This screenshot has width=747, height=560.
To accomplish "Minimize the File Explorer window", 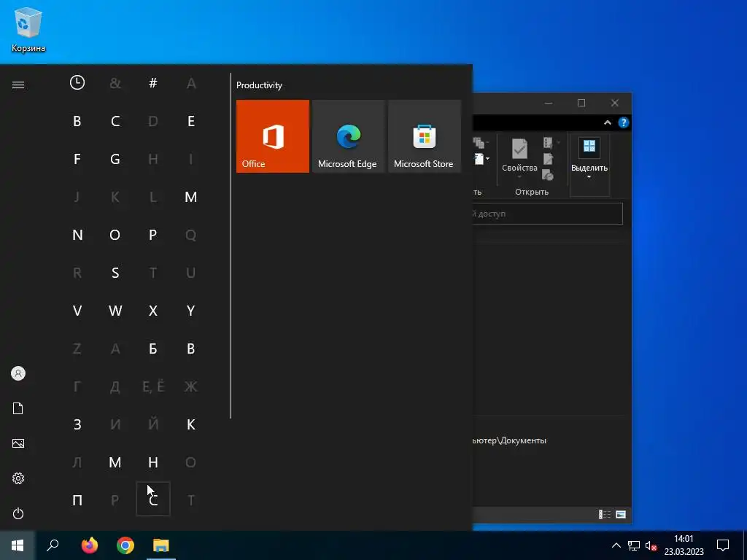I will (x=549, y=103).
